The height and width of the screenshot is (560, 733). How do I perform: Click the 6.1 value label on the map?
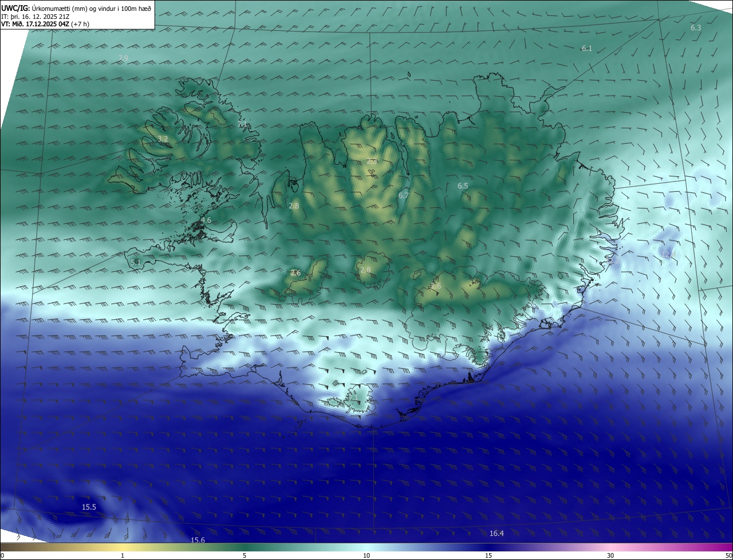(587, 49)
